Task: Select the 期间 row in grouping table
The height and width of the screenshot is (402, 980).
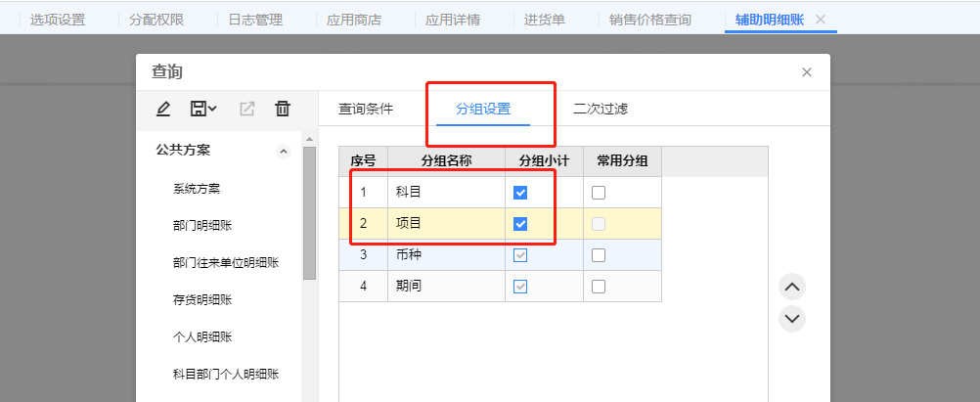Action: 500,287
